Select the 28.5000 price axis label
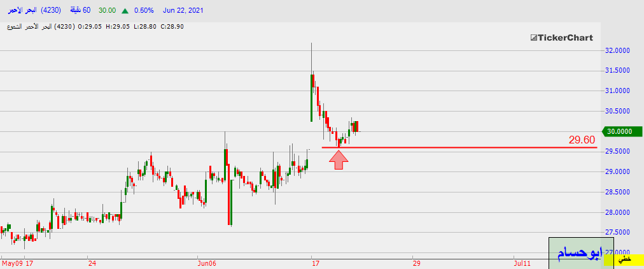This screenshot has width=644, height=269. [619, 192]
